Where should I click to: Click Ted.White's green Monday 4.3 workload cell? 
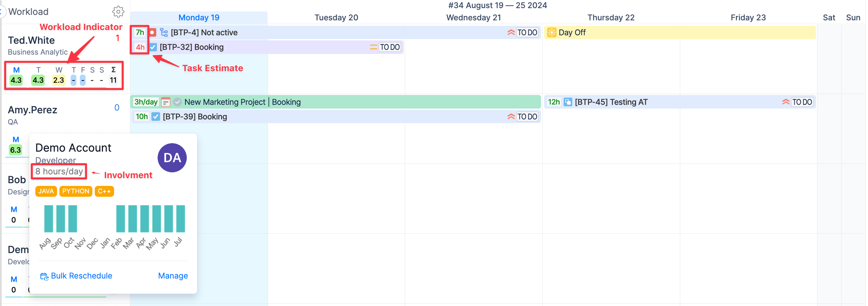coord(16,80)
